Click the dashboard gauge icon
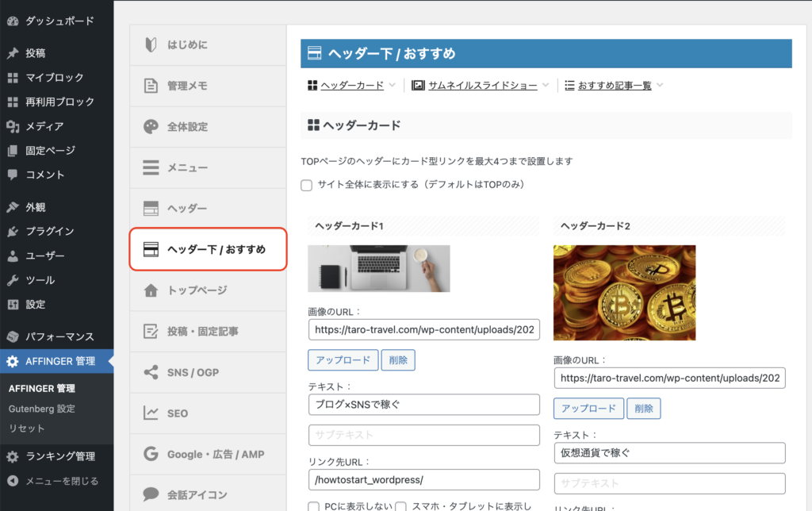Viewport: 812px width, 511px height. pyautogui.click(x=13, y=21)
